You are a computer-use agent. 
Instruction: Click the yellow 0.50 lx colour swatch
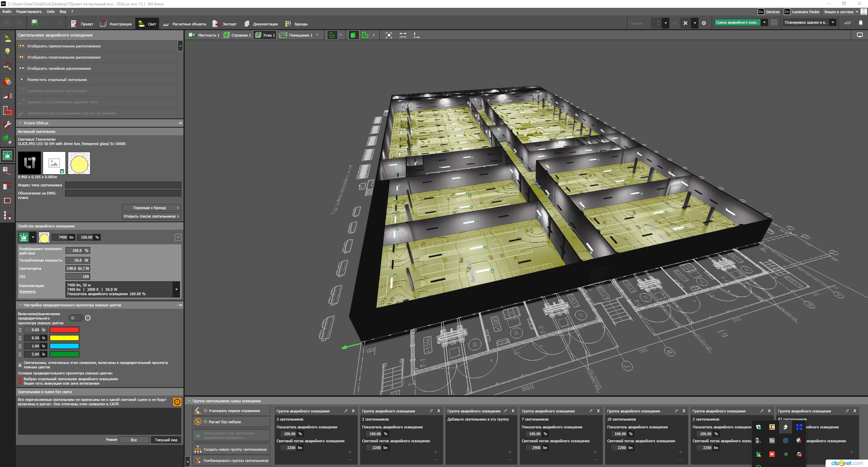[x=64, y=338]
